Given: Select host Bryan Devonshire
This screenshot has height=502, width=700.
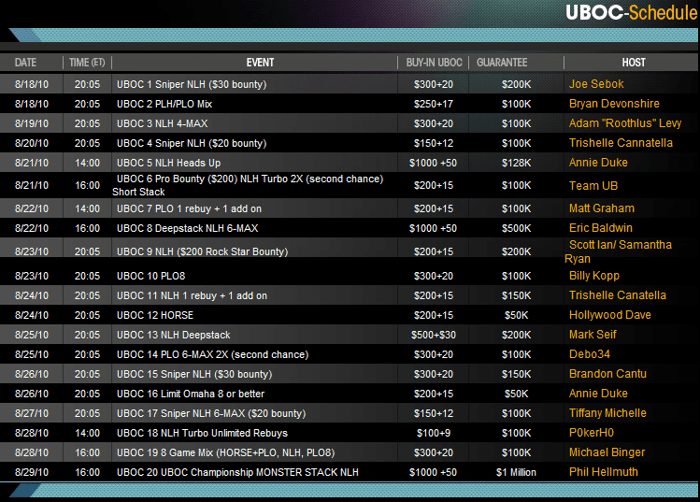Looking at the screenshot, I should (x=614, y=104).
